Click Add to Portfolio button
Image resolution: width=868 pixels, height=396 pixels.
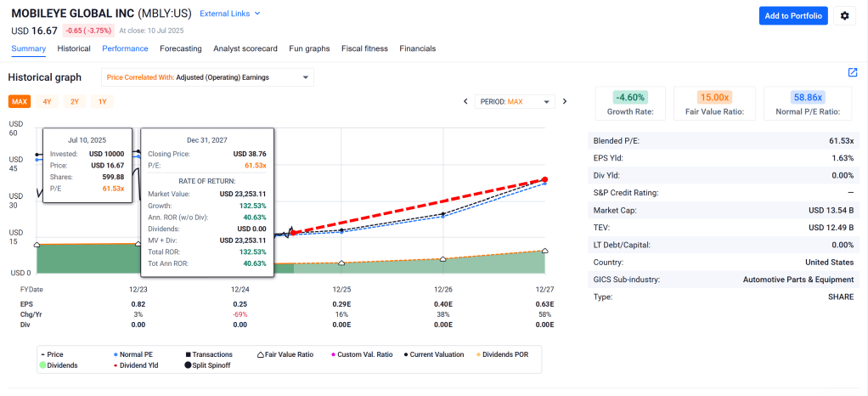coord(792,16)
